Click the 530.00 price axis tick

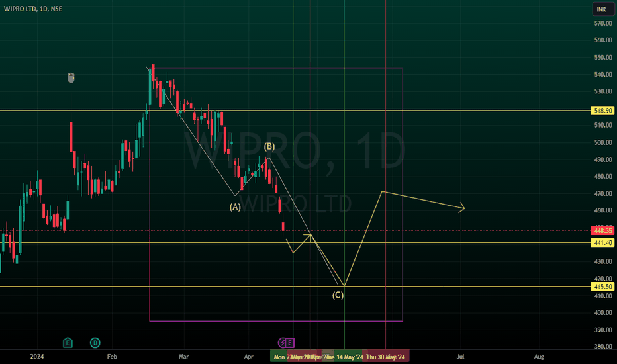(603, 91)
